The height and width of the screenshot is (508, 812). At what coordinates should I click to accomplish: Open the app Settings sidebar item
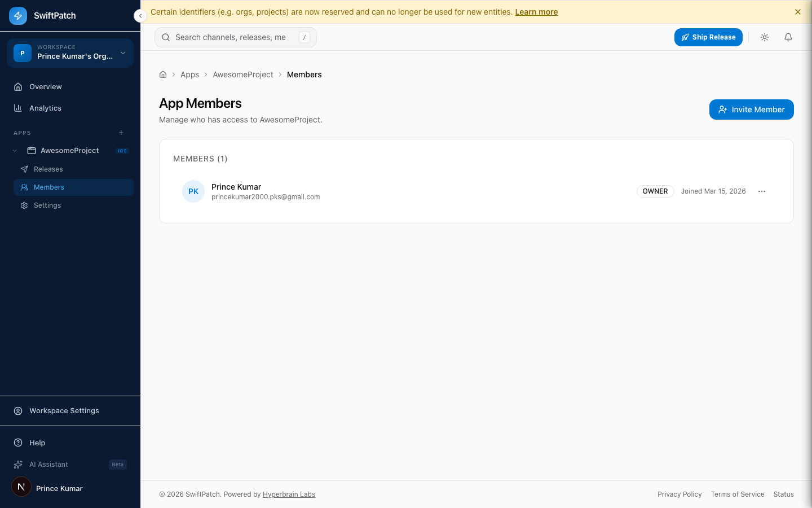(x=47, y=205)
